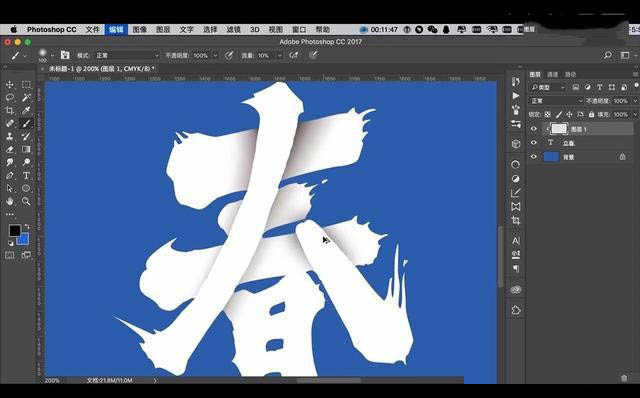Toggle airbrush build-up in options bar
This screenshot has height=398, width=640.
pyautogui.click(x=293, y=55)
